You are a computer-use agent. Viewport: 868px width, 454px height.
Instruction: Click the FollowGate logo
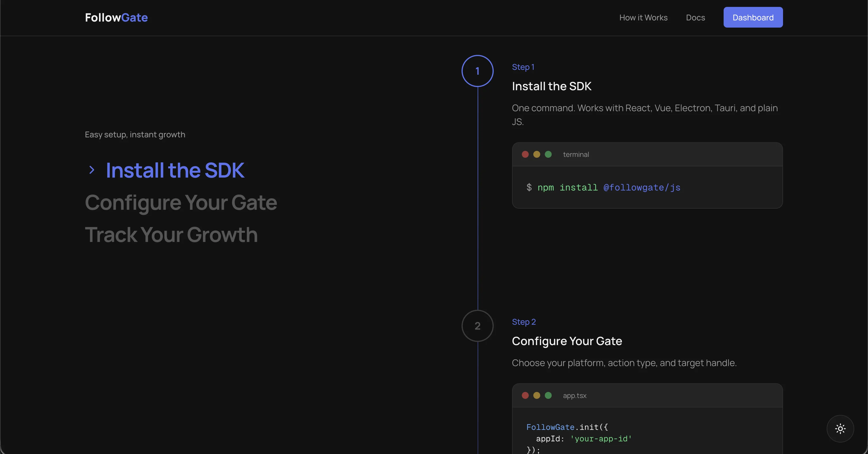click(x=116, y=18)
